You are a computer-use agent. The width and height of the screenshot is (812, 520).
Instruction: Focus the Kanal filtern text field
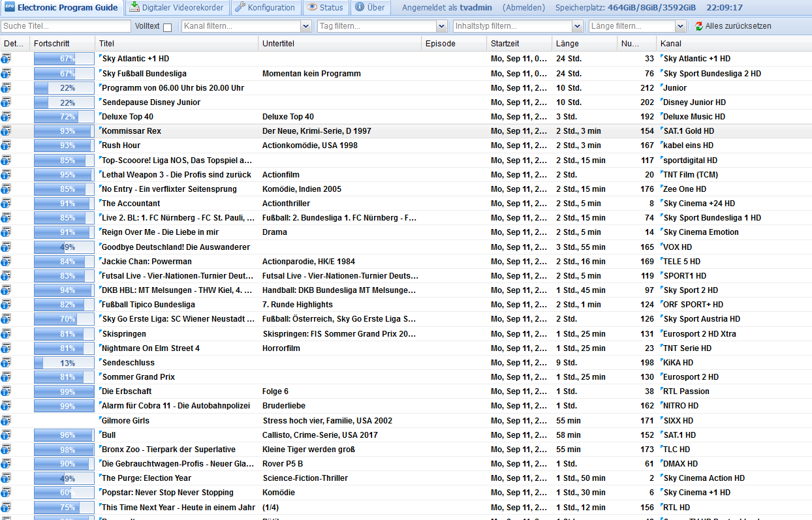[x=241, y=26]
